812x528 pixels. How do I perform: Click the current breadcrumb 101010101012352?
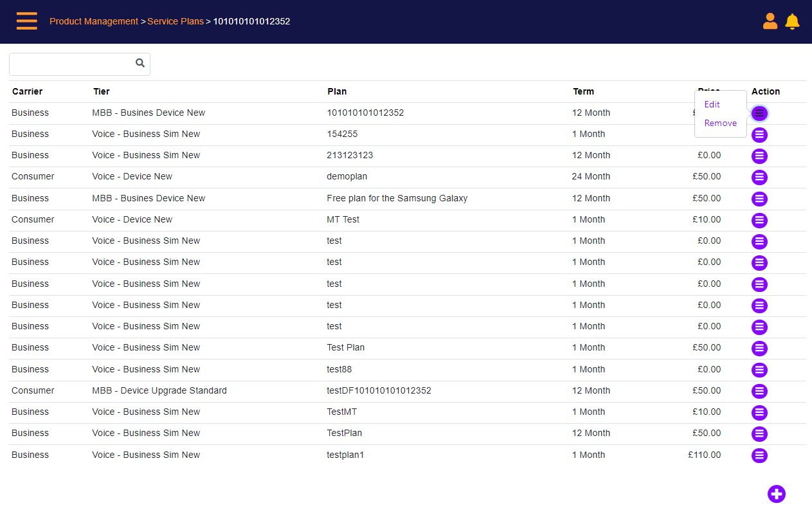pyautogui.click(x=251, y=21)
